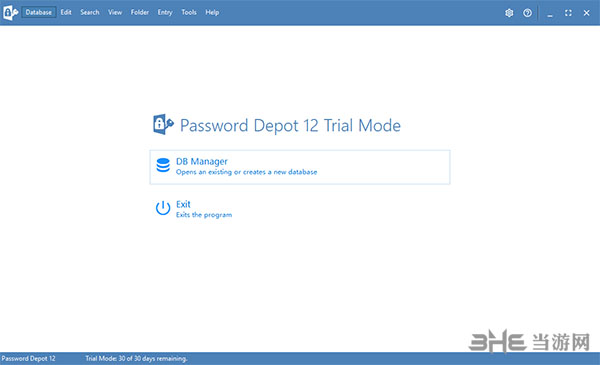Click the lock logo beside Password Depot 12 title
600x365 pixels.
(x=163, y=124)
